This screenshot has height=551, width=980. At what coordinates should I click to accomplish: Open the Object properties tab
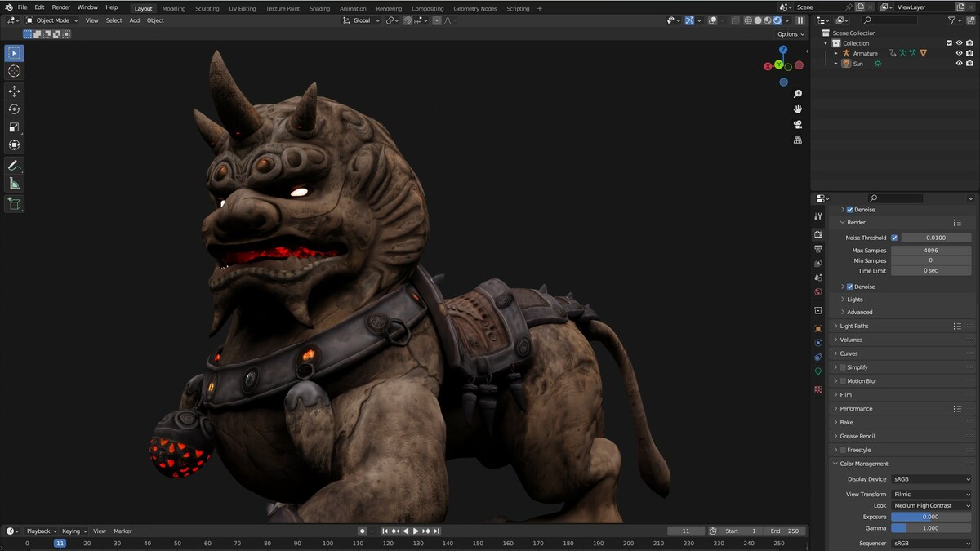(818, 328)
